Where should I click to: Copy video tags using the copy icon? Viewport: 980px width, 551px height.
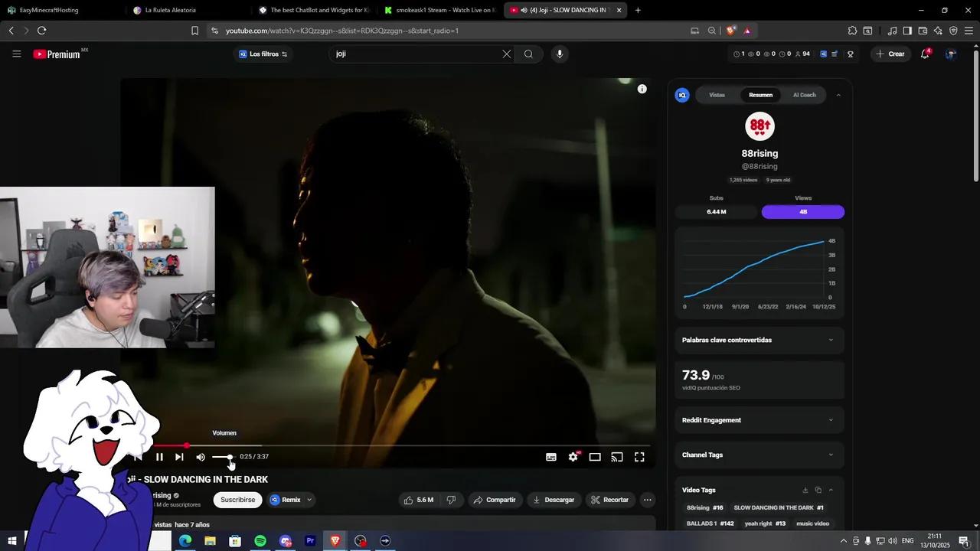(818, 490)
